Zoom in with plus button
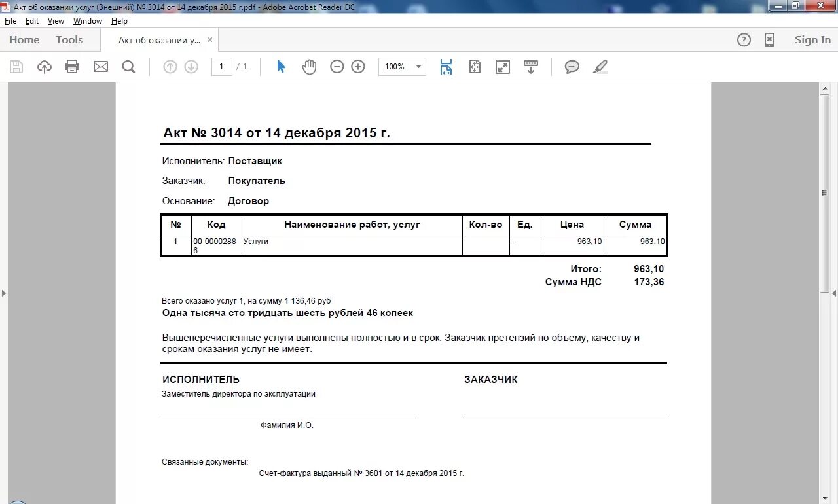This screenshot has width=838, height=504. pos(358,66)
